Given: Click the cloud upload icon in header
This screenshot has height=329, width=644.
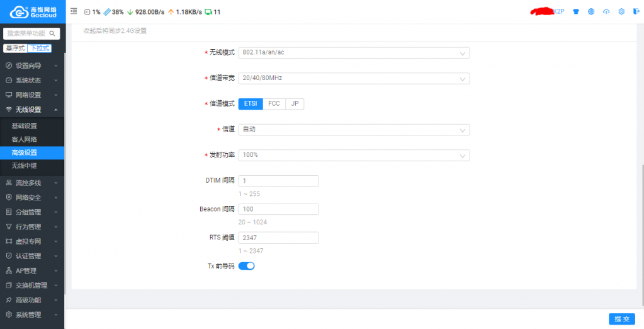Looking at the screenshot, I should click(606, 11).
